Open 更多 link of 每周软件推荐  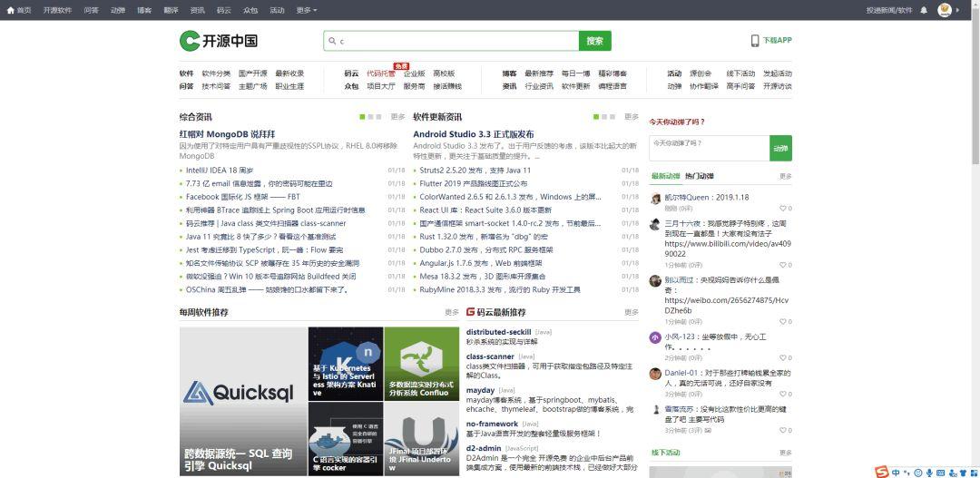[452, 312]
